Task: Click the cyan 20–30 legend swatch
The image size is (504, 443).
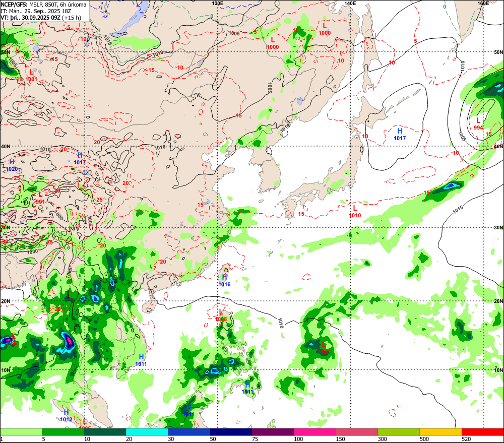Action: (147, 432)
